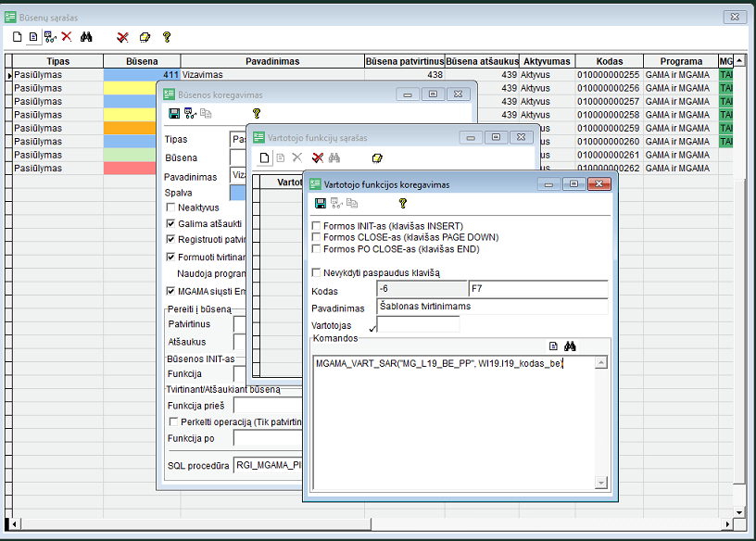Click the binoculars icon above Komandos box
Viewport: 756px width, 541px height.
pyautogui.click(x=571, y=346)
